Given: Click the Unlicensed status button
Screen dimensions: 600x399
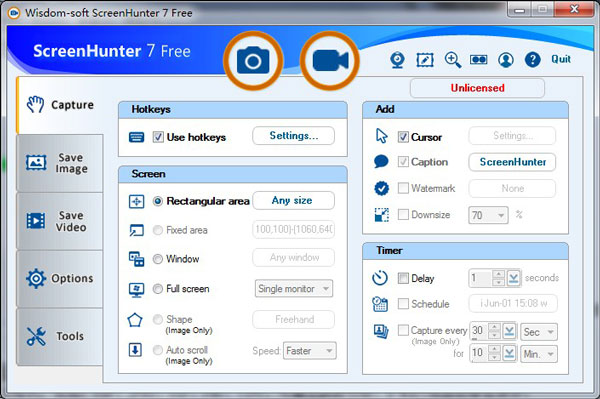Looking at the screenshot, I should 477,88.
